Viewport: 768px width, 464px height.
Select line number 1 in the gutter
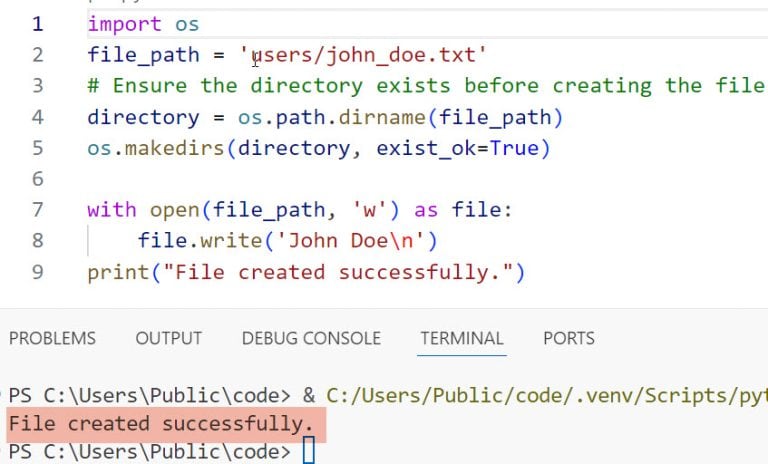point(38,24)
